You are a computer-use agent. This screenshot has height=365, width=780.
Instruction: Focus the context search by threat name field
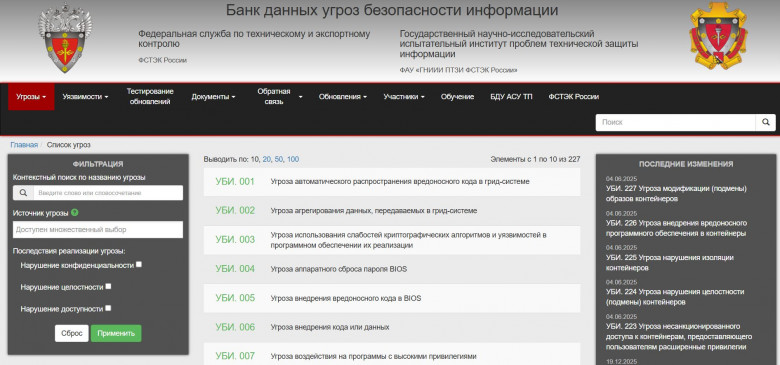pyautogui.click(x=108, y=193)
